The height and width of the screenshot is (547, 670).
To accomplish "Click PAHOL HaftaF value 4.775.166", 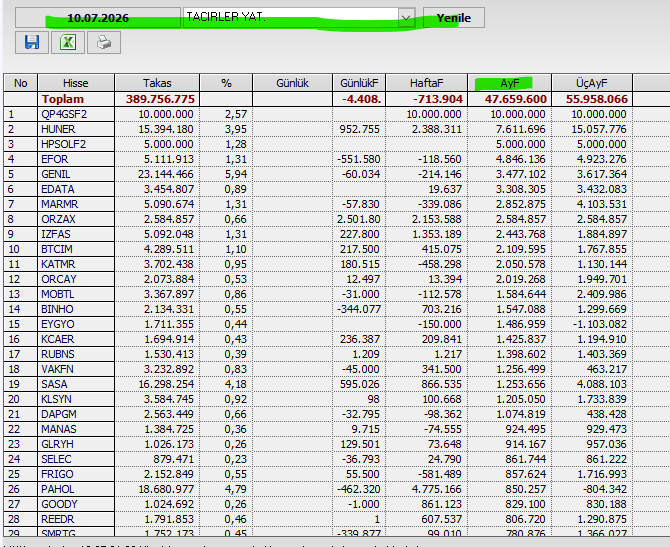I will click(437, 489).
